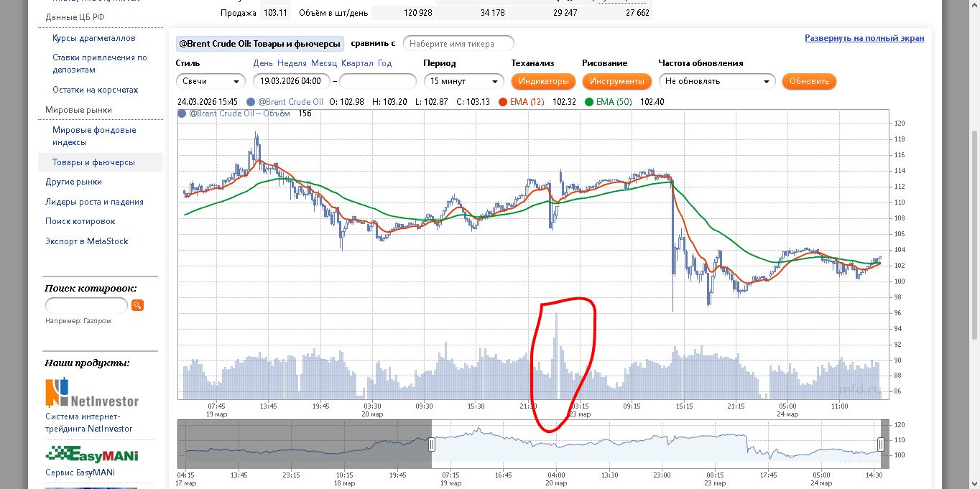
Task: Open Сервис EasyMANi link
Action: click(80, 472)
